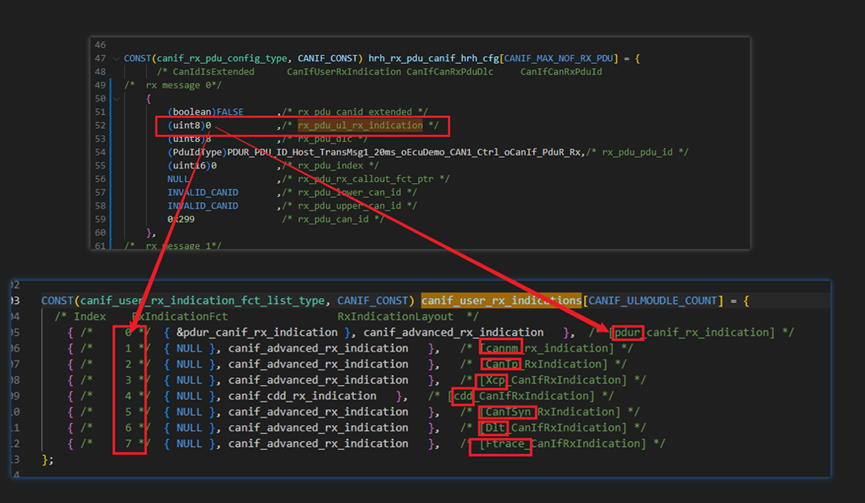Click the CanIfCanRxPduDlc comment header
The height and width of the screenshot is (503, 865).
click(450, 72)
